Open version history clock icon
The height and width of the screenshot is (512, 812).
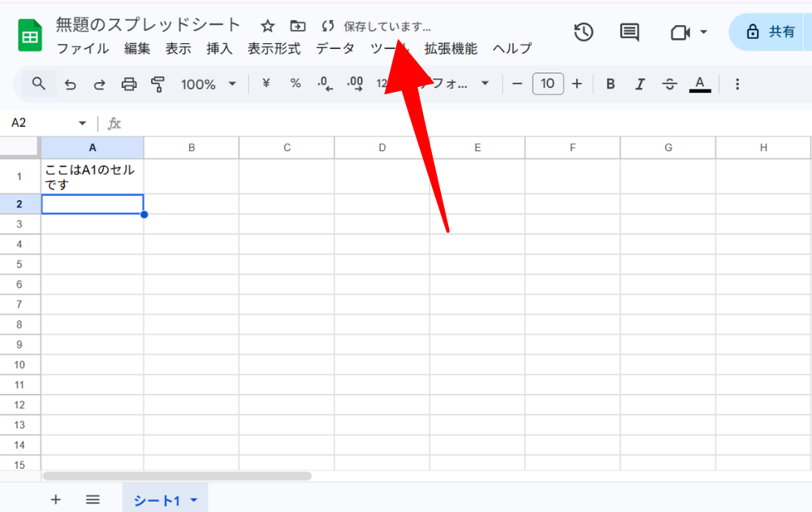click(583, 33)
